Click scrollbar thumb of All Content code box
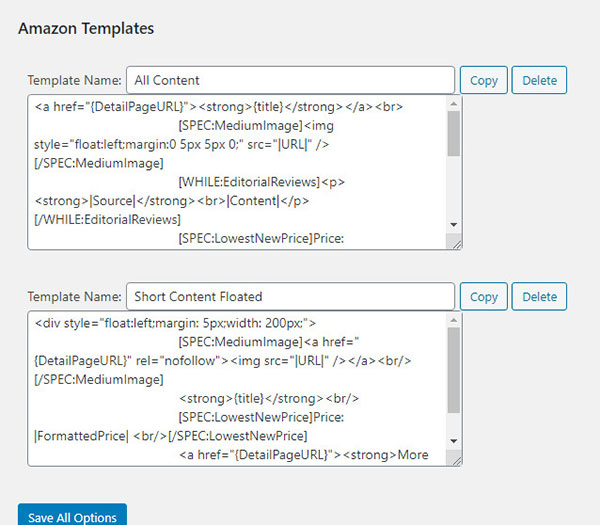This screenshot has height=525, width=600. [454, 135]
